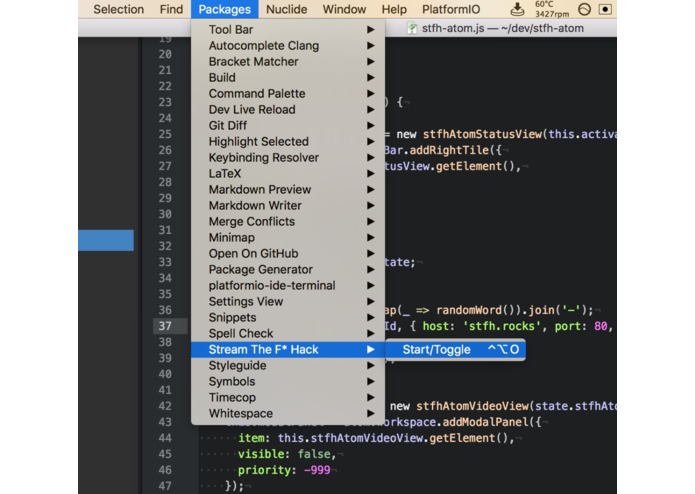The height and width of the screenshot is (494, 695).
Task: Click the highlighted blue item in the sidebar
Action: [x=106, y=240]
